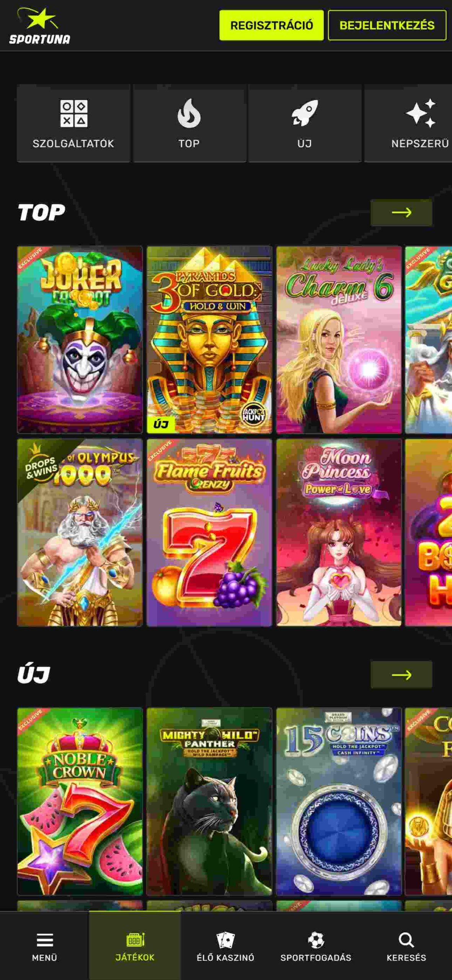Image resolution: width=452 pixels, height=980 pixels.
Task: Open Flame Fruits Frenzy game tile
Action: [209, 532]
